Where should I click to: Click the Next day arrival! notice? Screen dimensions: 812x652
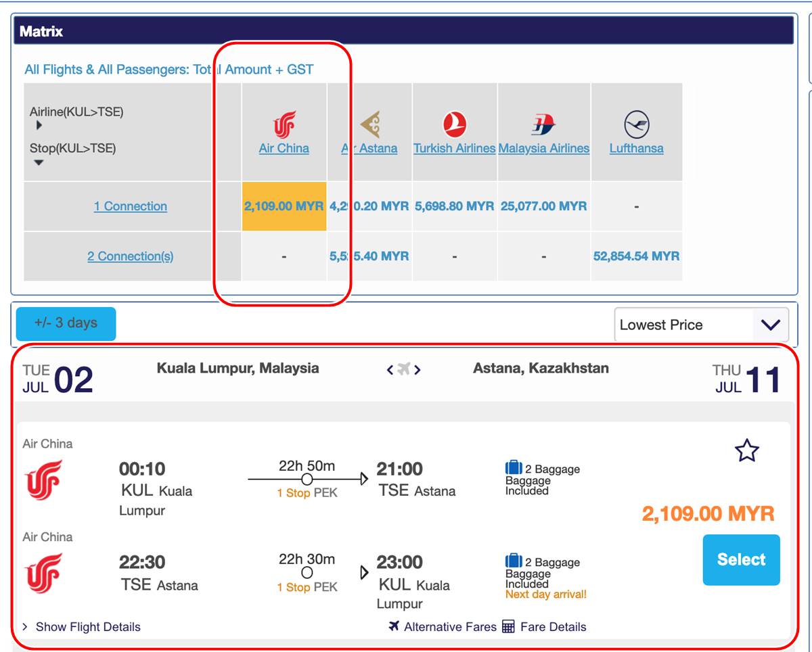[546, 595]
